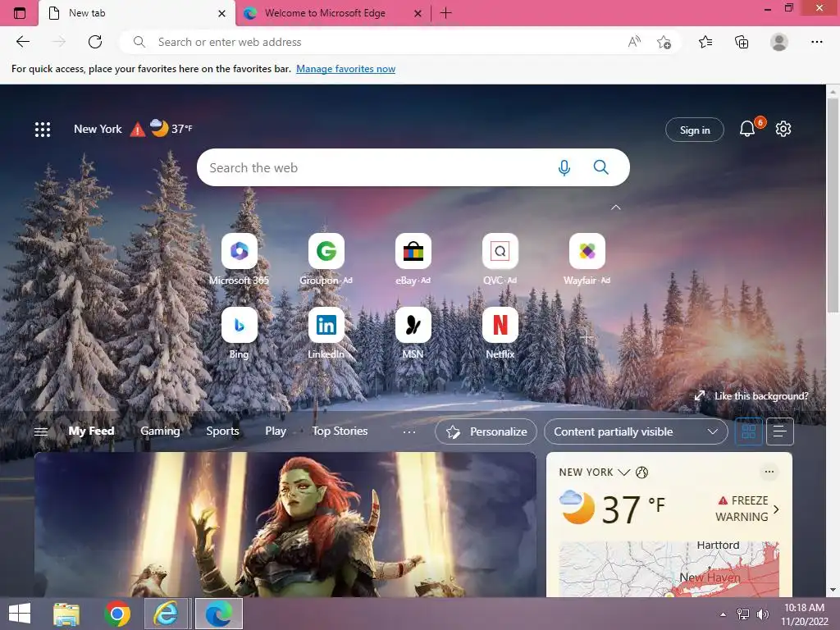Screen dimensions: 840x630
Task: Launch Google Chrome from taskbar
Action: (x=117, y=614)
